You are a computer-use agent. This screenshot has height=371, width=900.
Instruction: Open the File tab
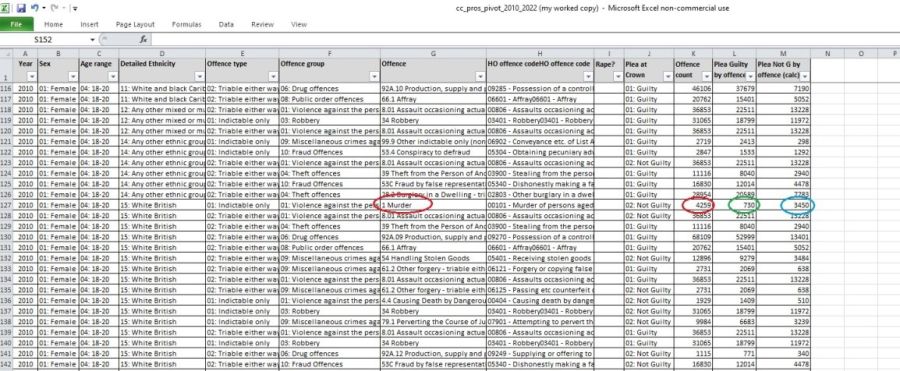[x=16, y=25]
